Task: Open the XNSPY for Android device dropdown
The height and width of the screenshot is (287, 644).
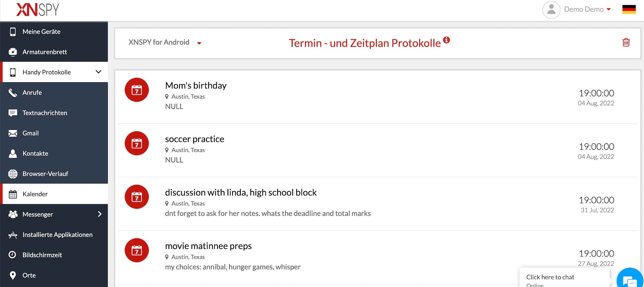Action: pyautogui.click(x=165, y=43)
